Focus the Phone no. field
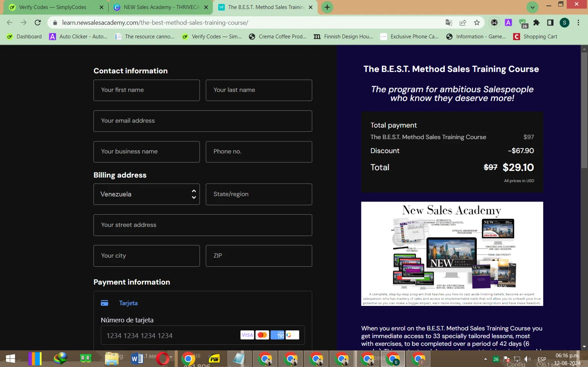The width and height of the screenshot is (588, 367). tap(259, 152)
